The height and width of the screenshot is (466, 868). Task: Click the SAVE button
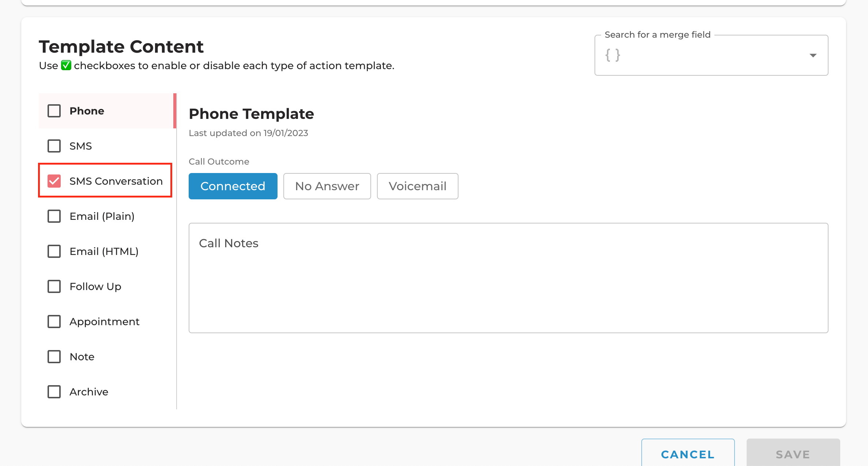[793, 454]
